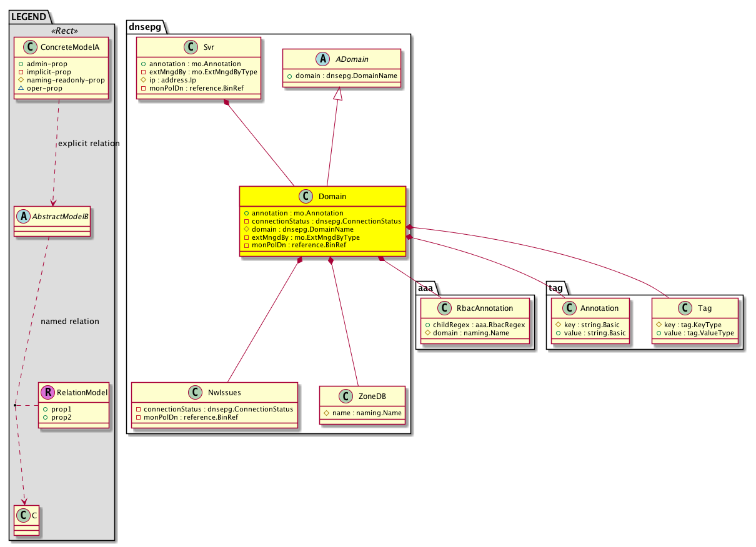Click the "explicit relation" label
The height and width of the screenshot is (547, 756).
coord(88,144)
